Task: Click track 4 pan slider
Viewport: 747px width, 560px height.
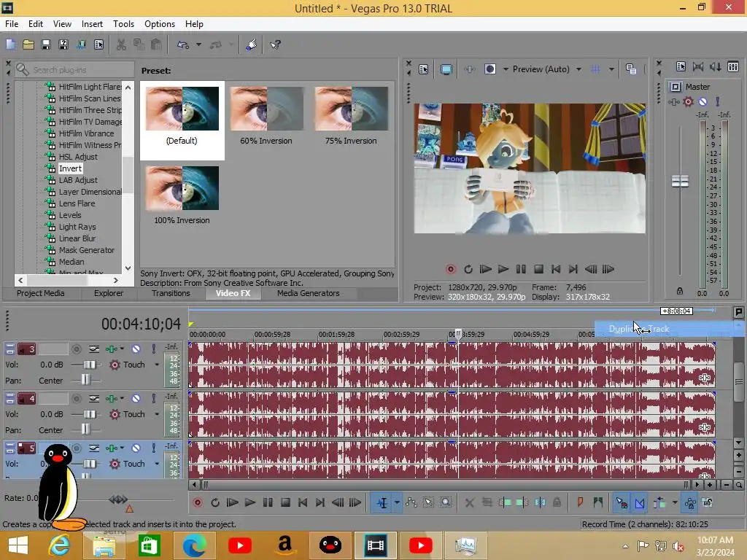Action: coord(86,429)
